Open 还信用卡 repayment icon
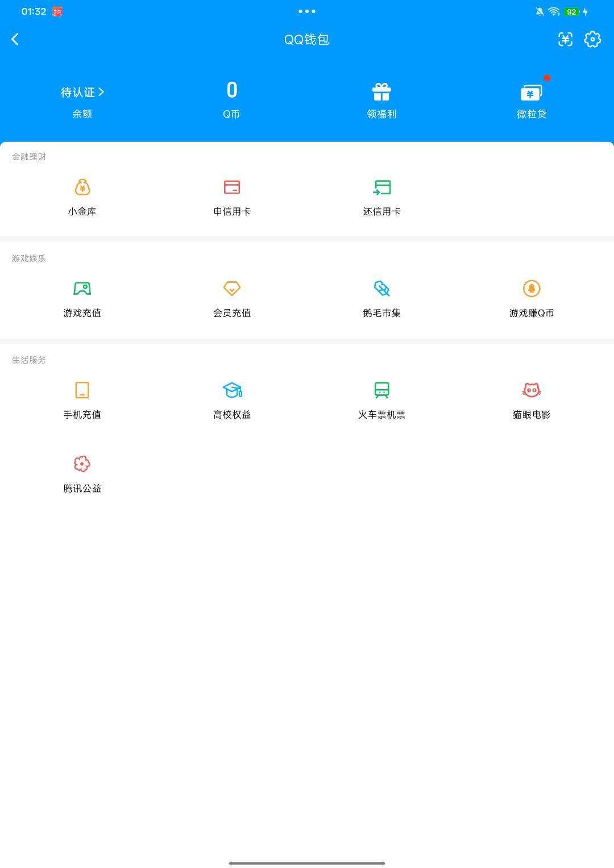 tap(381, 187)
